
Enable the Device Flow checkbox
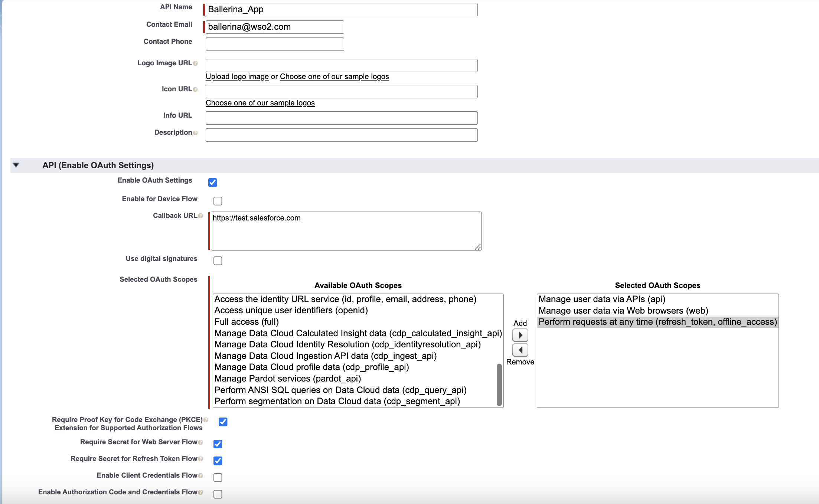tap(218, 201)
